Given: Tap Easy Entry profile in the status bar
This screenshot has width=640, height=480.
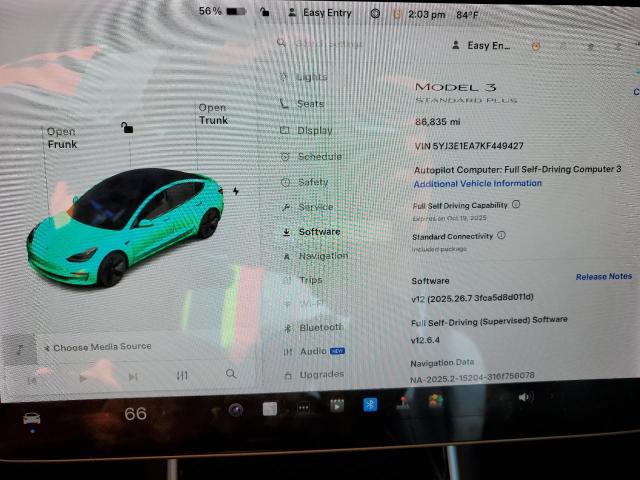Looking at the screenshot, I should [318, 13].
